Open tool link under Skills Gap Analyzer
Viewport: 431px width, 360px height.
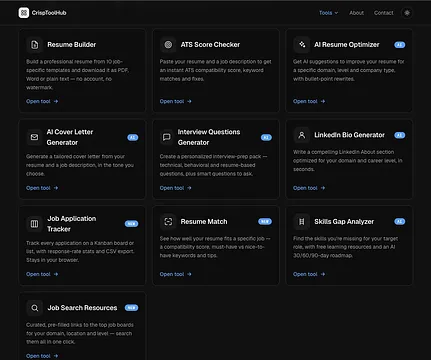[309, 274]
